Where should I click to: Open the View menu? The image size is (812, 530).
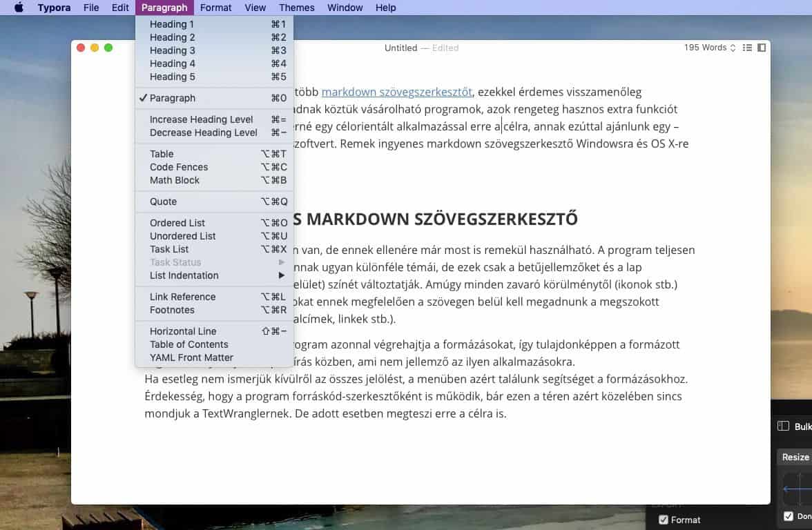click(x=255, y=7)
